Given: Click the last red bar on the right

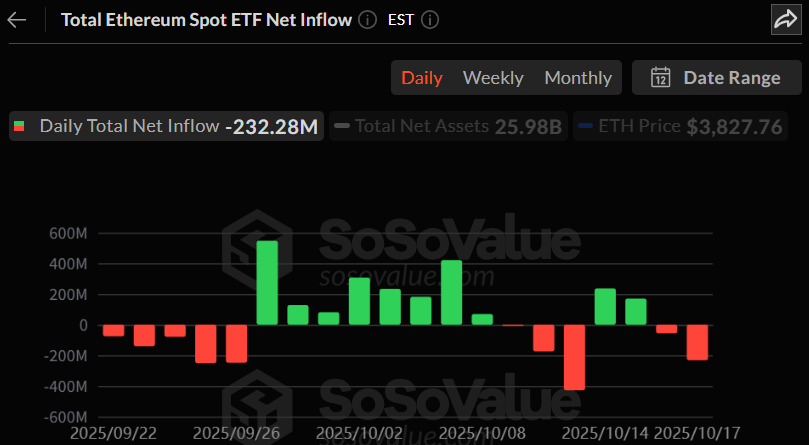Looking at the screenshot, I should click(697, 342).
